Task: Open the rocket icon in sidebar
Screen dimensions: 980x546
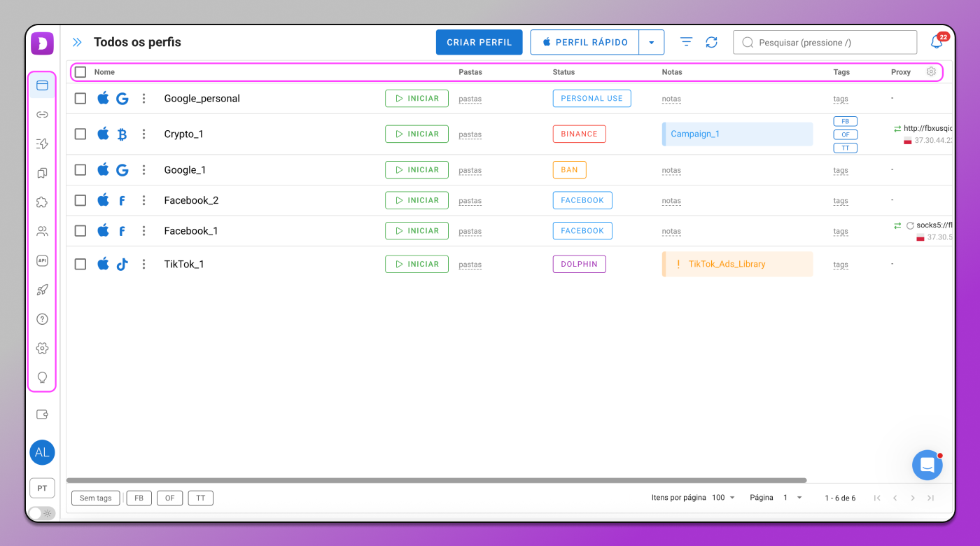Action: pyautogui.click(x=42, y=290)
